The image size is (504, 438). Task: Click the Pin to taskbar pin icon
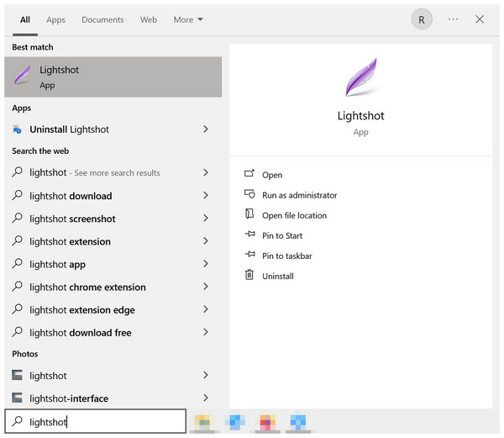(249, 255)
